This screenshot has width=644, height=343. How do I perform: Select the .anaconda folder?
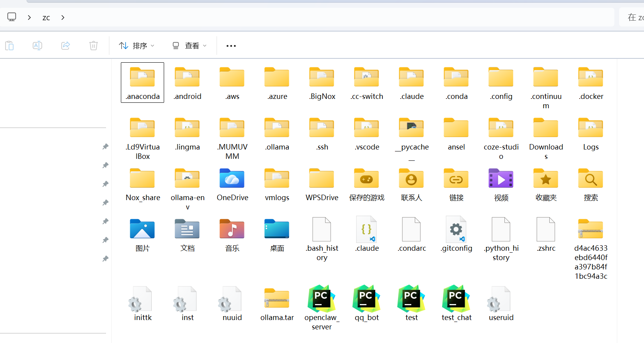(x=142, y=83)
